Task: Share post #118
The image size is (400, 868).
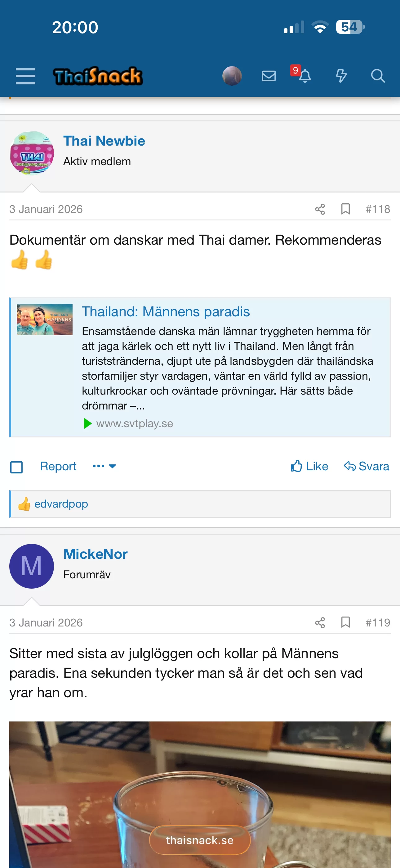Action: click(320, 209)
